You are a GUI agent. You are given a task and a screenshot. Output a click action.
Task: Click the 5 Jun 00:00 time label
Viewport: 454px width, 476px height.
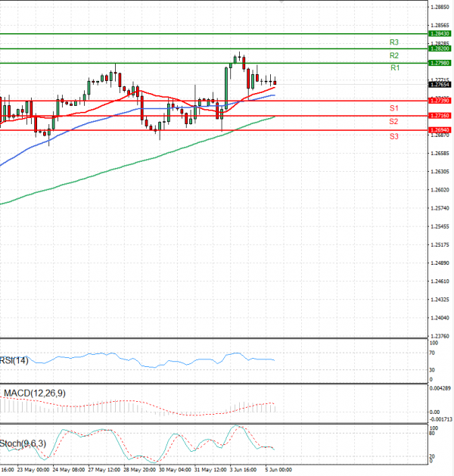click(278, 470)
